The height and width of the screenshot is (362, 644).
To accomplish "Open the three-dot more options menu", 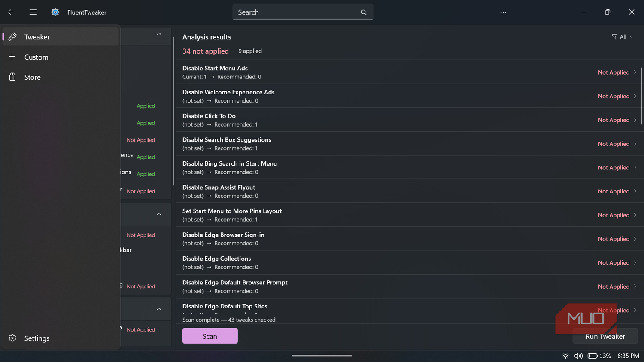I will pos(503,12).
